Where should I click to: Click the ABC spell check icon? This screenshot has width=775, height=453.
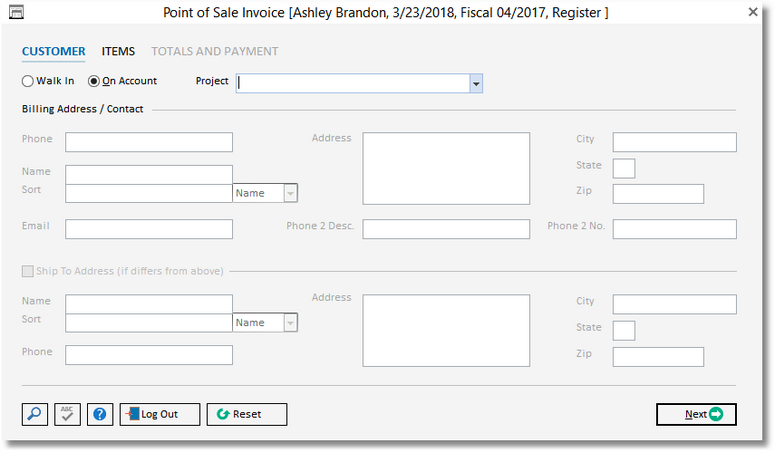tap(67, 414)
